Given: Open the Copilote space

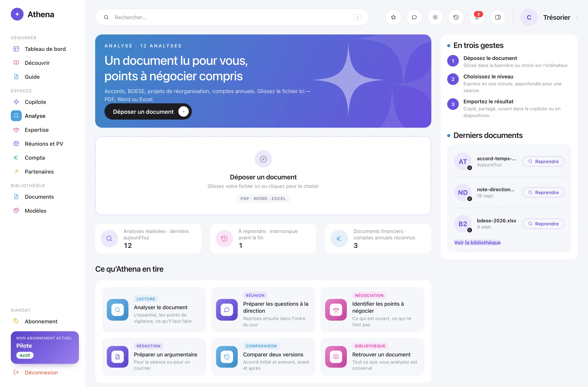Looking at the screenshot, I should pos(45,102).
